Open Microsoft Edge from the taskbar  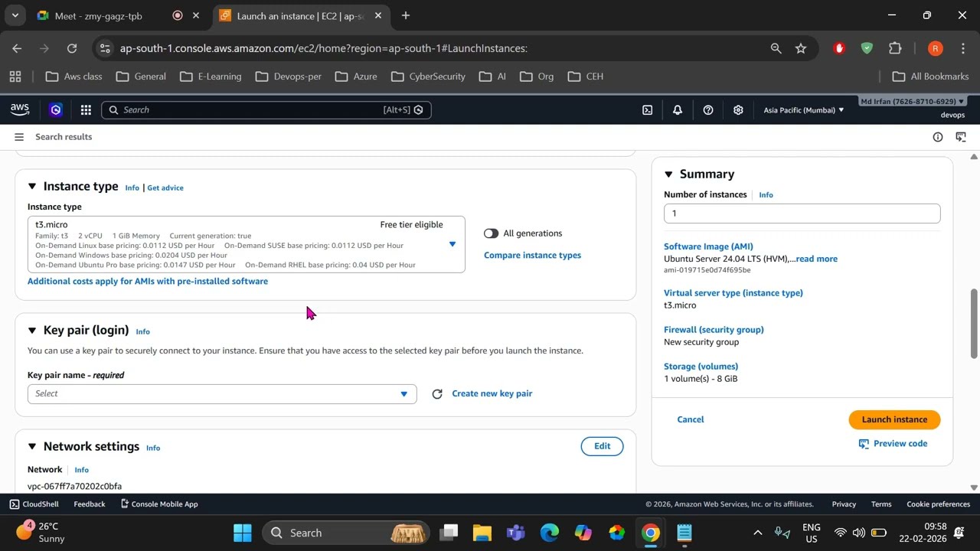click(549, 533)
